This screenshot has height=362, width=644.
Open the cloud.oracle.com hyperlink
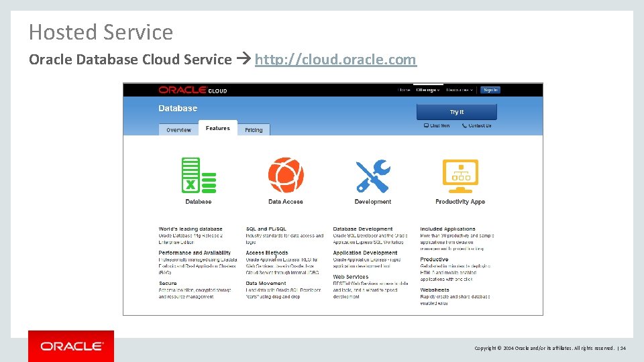click(335, 60)
